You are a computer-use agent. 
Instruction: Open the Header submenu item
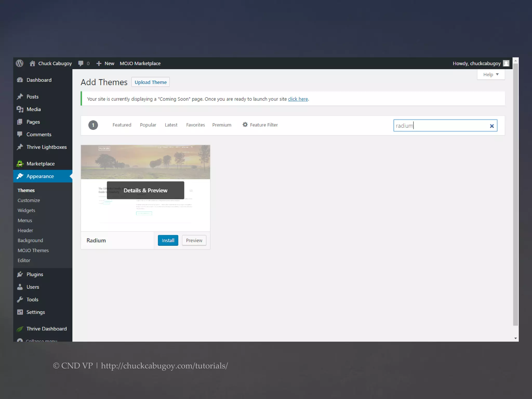coord(25,230)
